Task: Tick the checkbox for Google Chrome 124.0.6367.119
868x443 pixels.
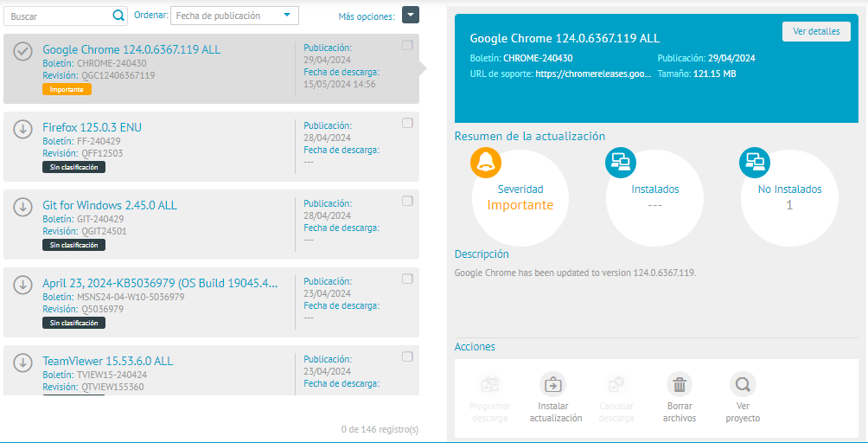Action: [407, 45]
